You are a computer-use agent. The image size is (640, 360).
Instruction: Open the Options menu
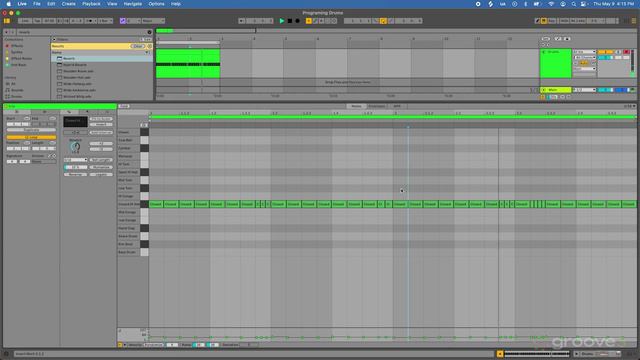pyautogui.click(x=156, y=4)
